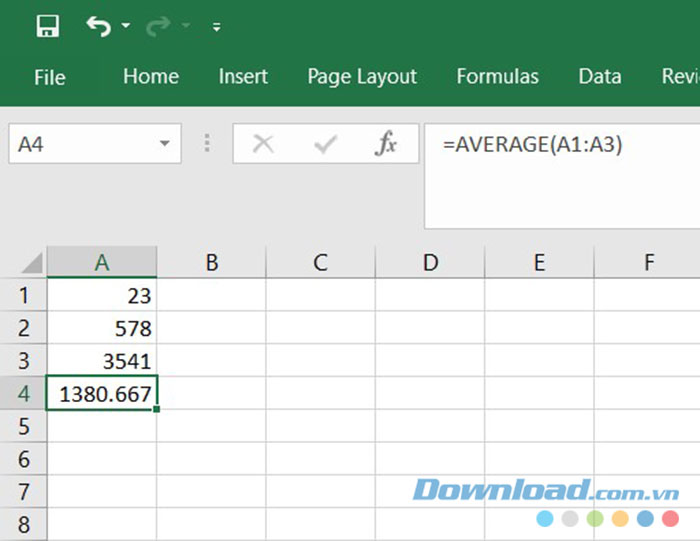This screenshot has height=541, width=700.
Task: Click the Select All corner triangle
Action: [31, 263]
